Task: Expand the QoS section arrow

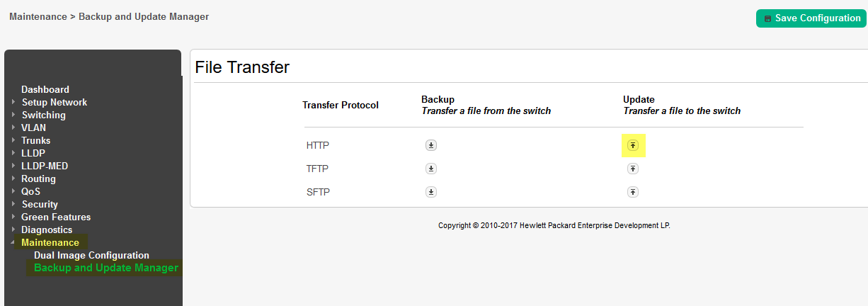Action: click(x=13, y=191)
